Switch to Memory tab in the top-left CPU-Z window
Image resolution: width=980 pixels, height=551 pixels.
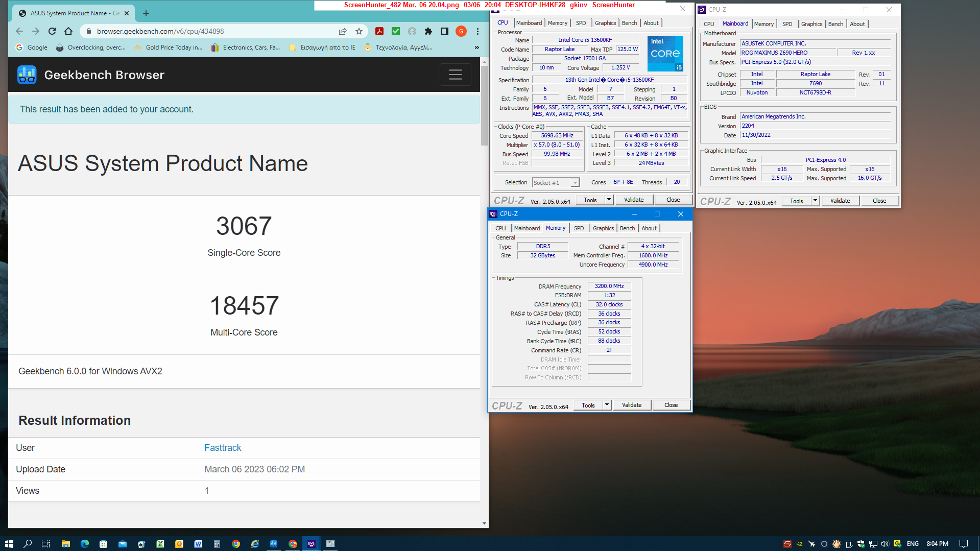557,23
